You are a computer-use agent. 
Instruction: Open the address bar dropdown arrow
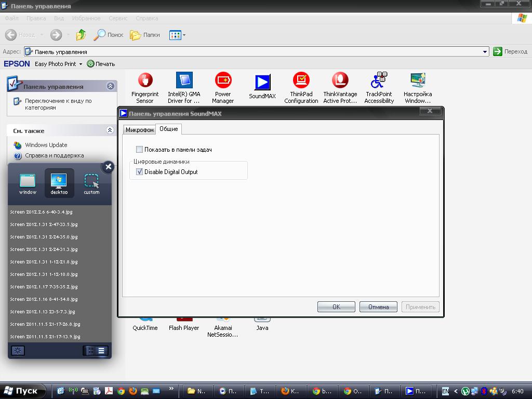click(485, 52)
